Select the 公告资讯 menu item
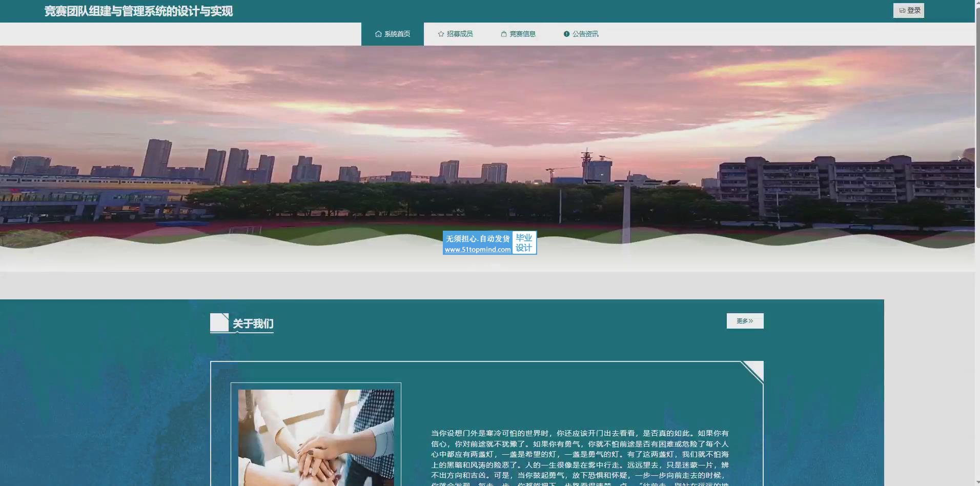Viewport: 980px width, 486px height. click(585, 34)
